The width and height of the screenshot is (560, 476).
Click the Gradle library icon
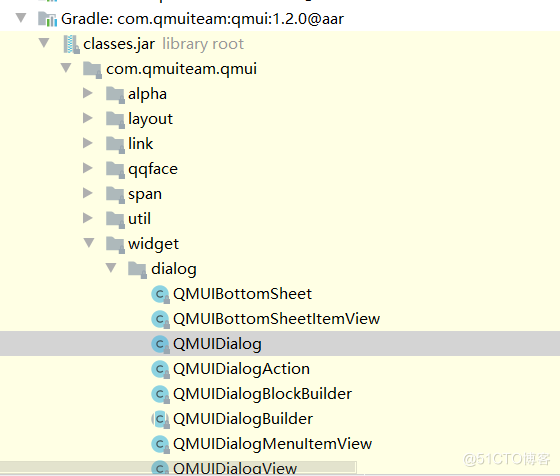click(48, 19)
